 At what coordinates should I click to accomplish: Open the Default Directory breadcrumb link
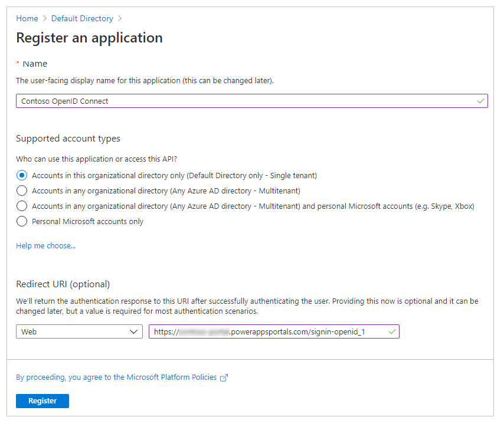[82, 18]
